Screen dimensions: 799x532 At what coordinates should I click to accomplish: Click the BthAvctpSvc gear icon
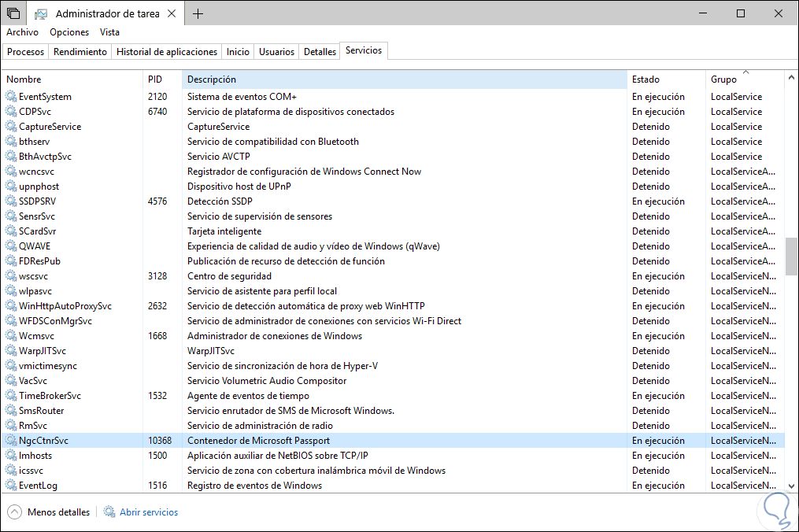point(11,156)
